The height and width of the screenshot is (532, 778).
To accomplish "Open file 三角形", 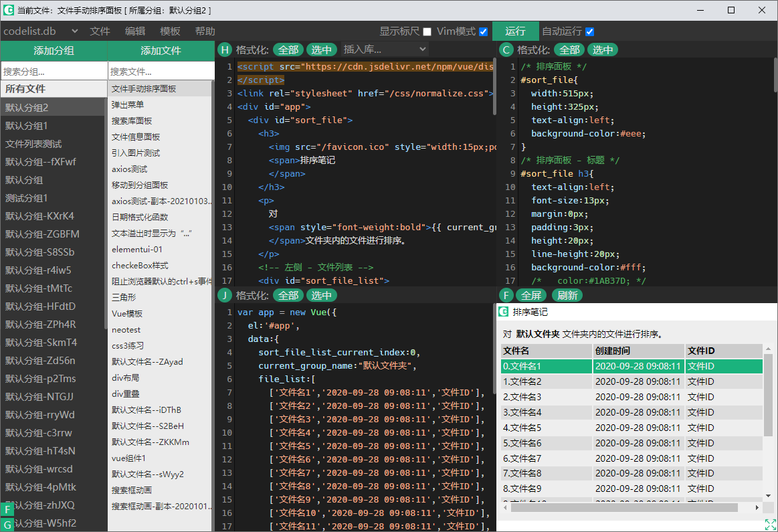I will tap(160, 297).
